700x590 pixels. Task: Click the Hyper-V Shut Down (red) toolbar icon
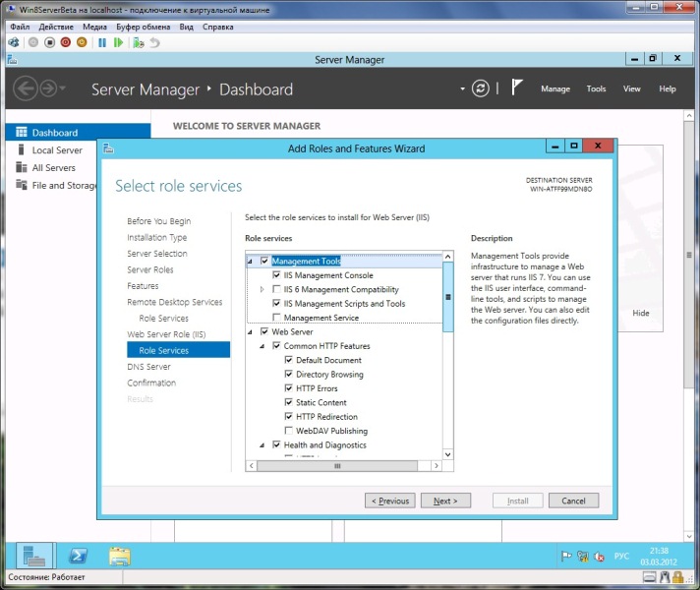pyautogui.click(x=65, y=42)
